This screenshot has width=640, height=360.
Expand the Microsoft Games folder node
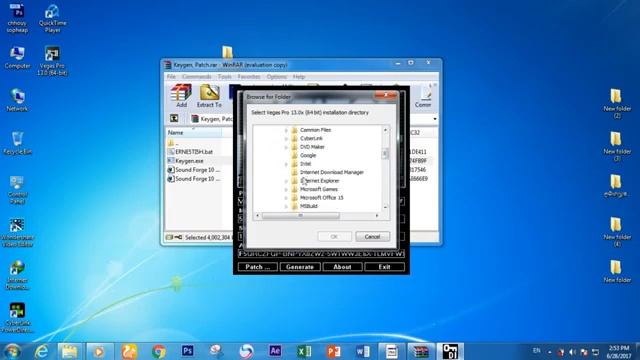tap(286, 189)
